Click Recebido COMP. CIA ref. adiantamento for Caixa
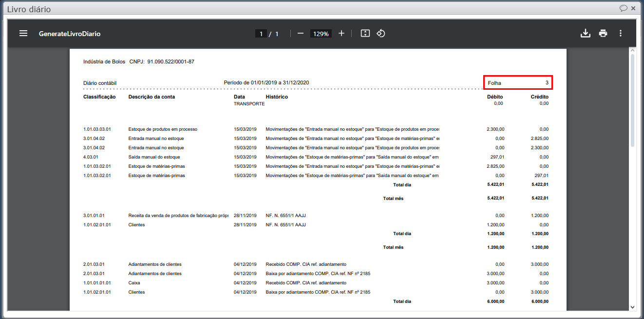 pos(306,283)
